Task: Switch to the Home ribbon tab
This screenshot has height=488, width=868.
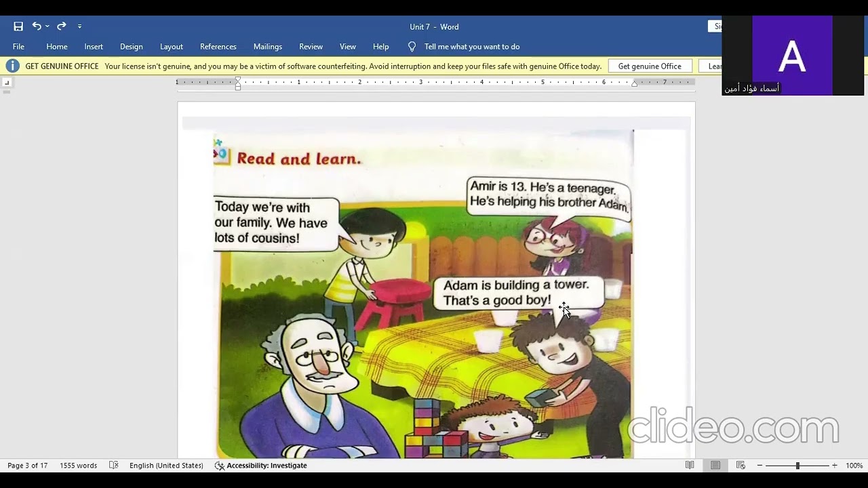Action: click(x=57, y=47)
